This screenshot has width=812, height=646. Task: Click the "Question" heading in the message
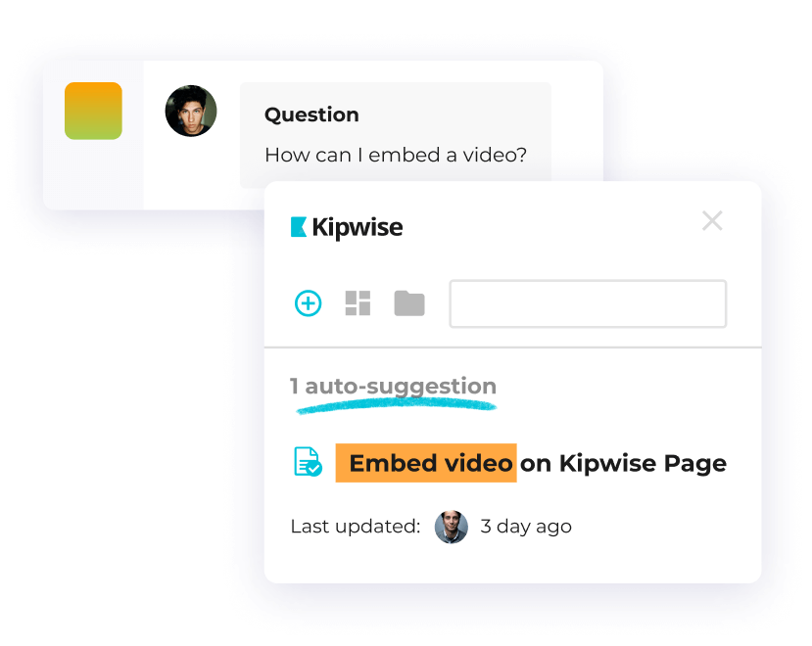click(311, 115)
